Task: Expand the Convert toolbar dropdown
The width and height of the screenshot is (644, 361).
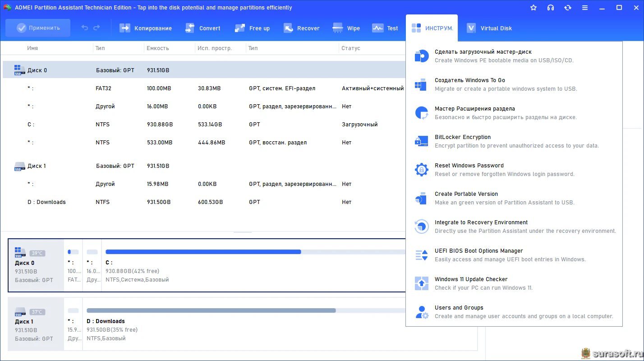Action: coord(203,28)
